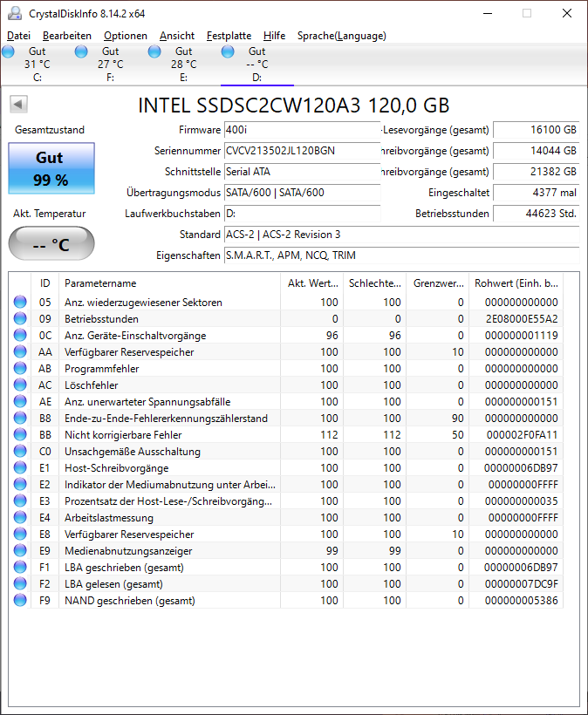Click status orb beside NAND geschrieben
The height and width of the screenshot is (715, 588).
(x=20, y=600)
